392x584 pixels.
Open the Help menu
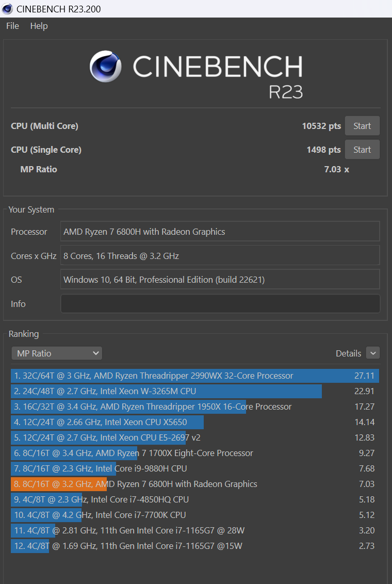point(39,26)
